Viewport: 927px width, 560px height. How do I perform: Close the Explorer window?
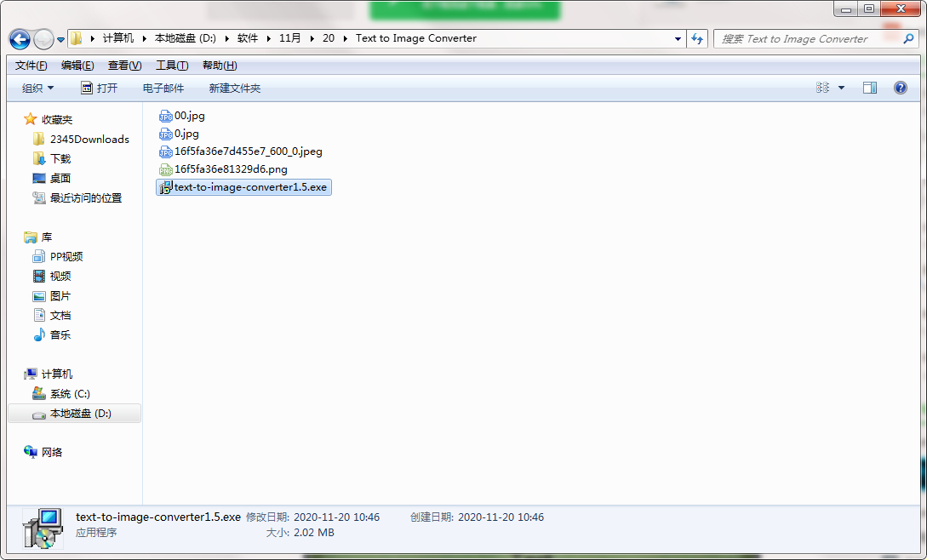point(901,9)
